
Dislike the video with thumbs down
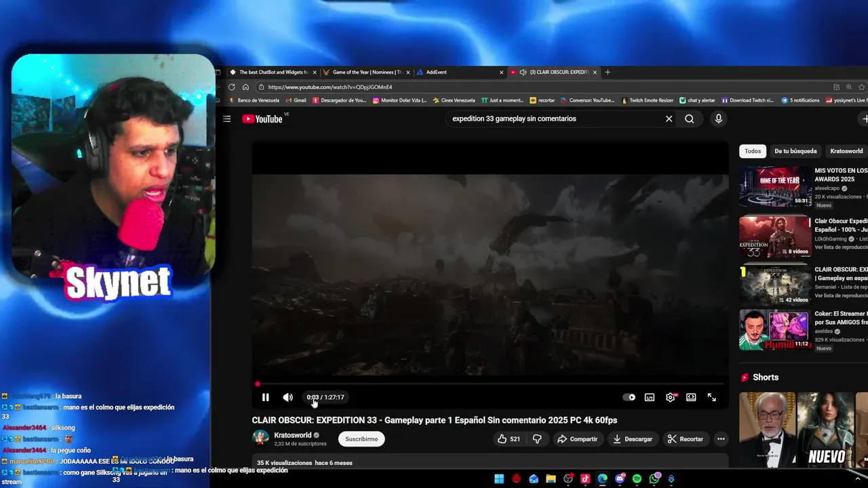536,439
